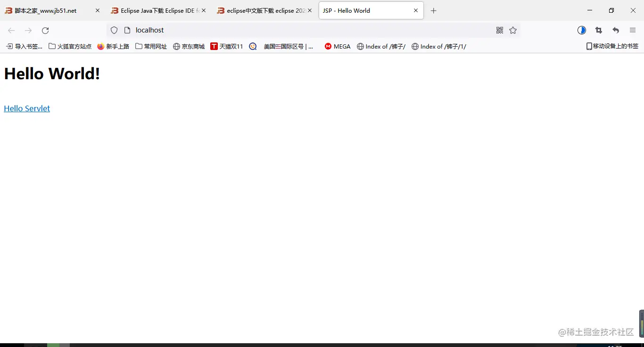
Task: Open the shield tracking protection icon
Action: (114, 30)
